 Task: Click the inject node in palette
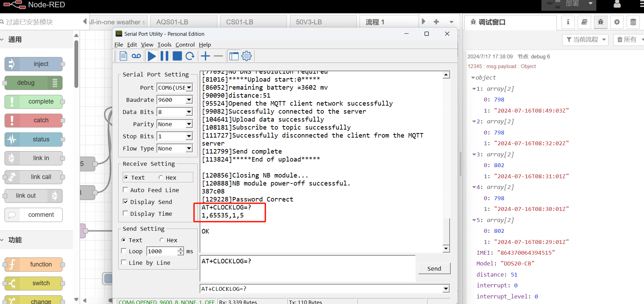pos(33,64)
